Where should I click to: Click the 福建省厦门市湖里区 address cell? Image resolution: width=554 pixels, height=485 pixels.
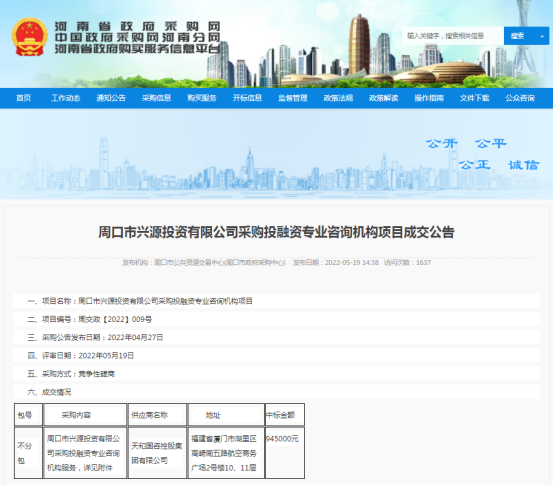pyautogui.click(x=226, y=453)
